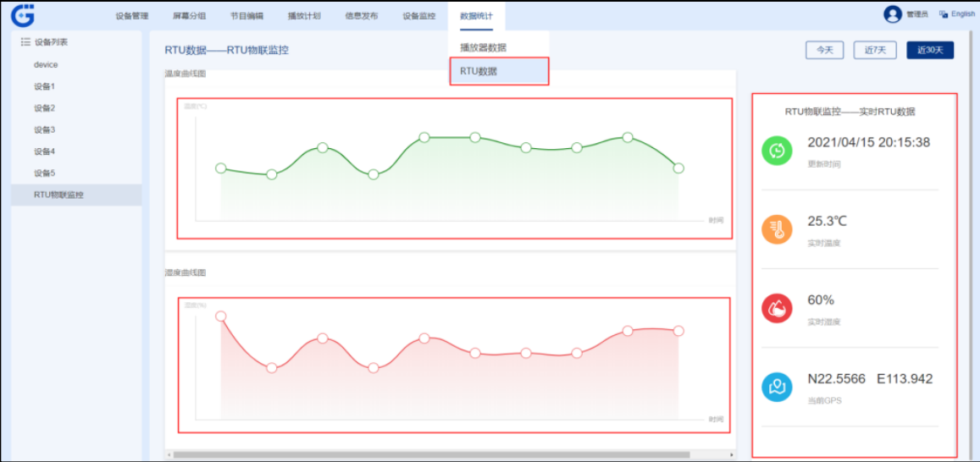Click the orange real-time temperature thermometer icon
Image resolution: width=980 pixels, height=462 pixels.
point(776,229)
